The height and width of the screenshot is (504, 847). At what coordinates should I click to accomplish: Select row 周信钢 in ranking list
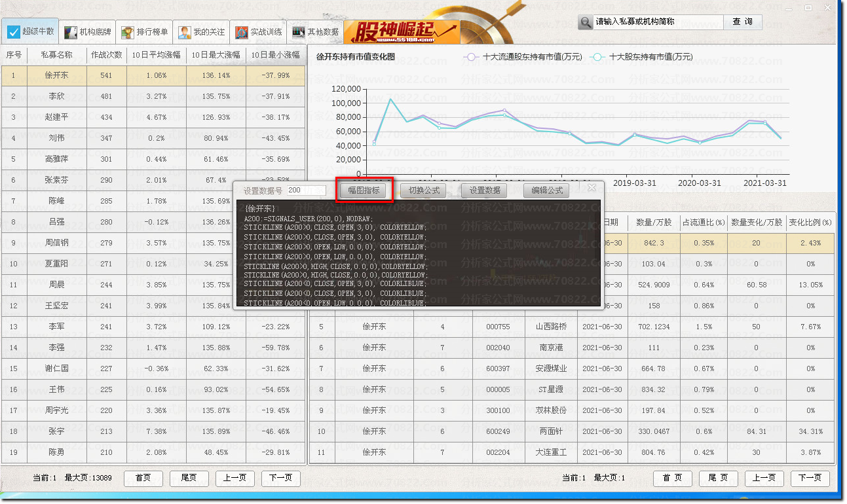153,243
